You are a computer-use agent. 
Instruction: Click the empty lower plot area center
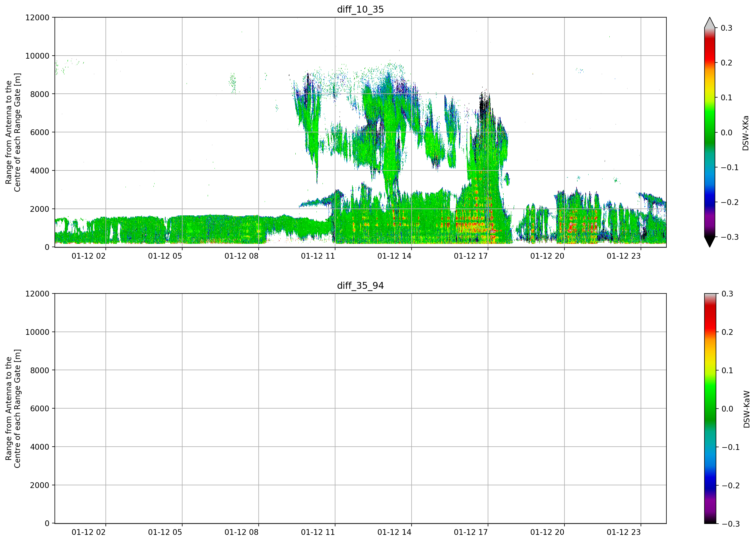coord(360,408)
